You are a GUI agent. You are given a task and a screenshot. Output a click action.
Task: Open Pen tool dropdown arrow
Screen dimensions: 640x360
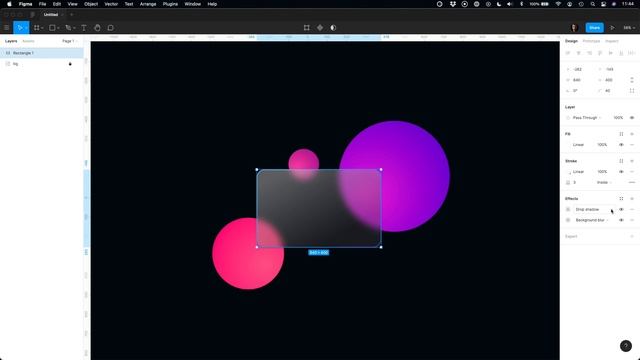[74, 28]
